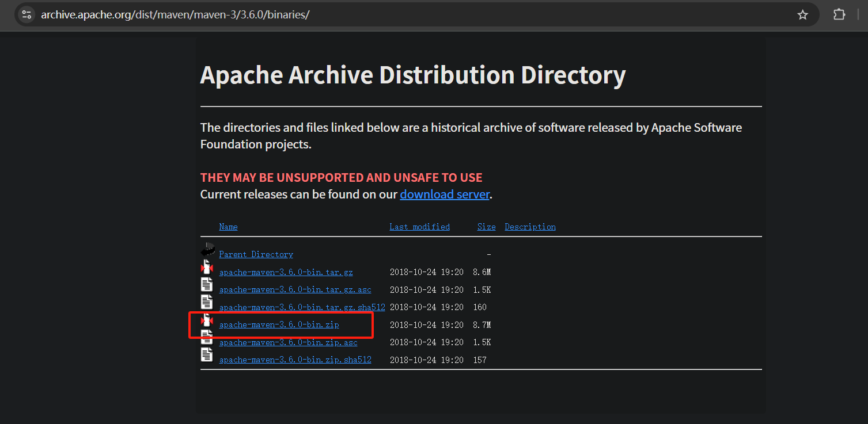Click the document icon beside bin.tar.gz.asc

pyautogui.click(x=207, y=285)
